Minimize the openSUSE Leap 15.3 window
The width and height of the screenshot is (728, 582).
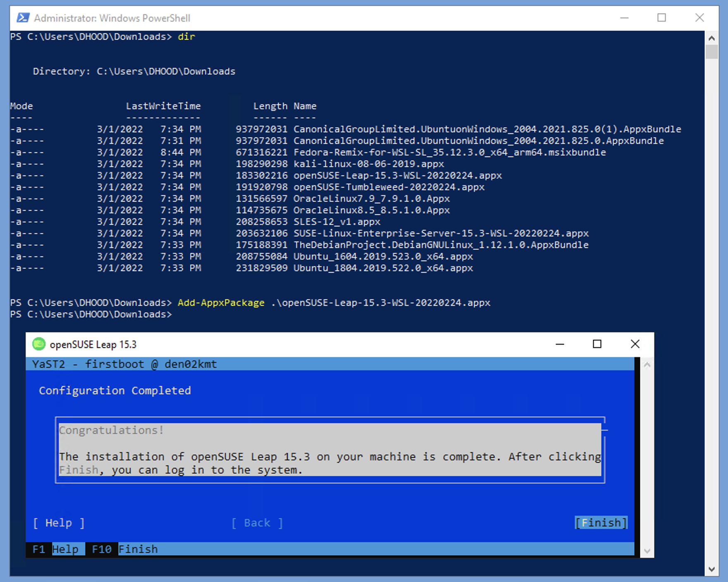pos(559,343)
